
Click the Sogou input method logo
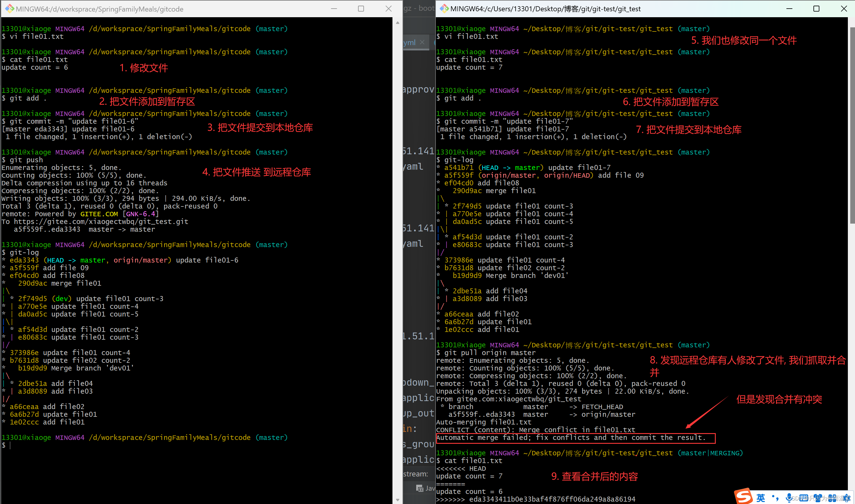coord(744,496)
